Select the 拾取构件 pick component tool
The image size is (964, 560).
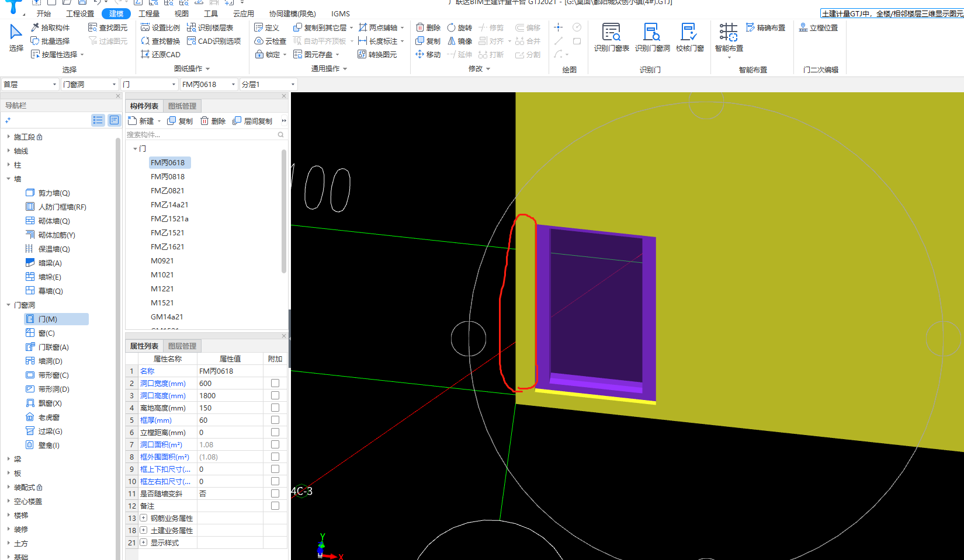(50, 27)
